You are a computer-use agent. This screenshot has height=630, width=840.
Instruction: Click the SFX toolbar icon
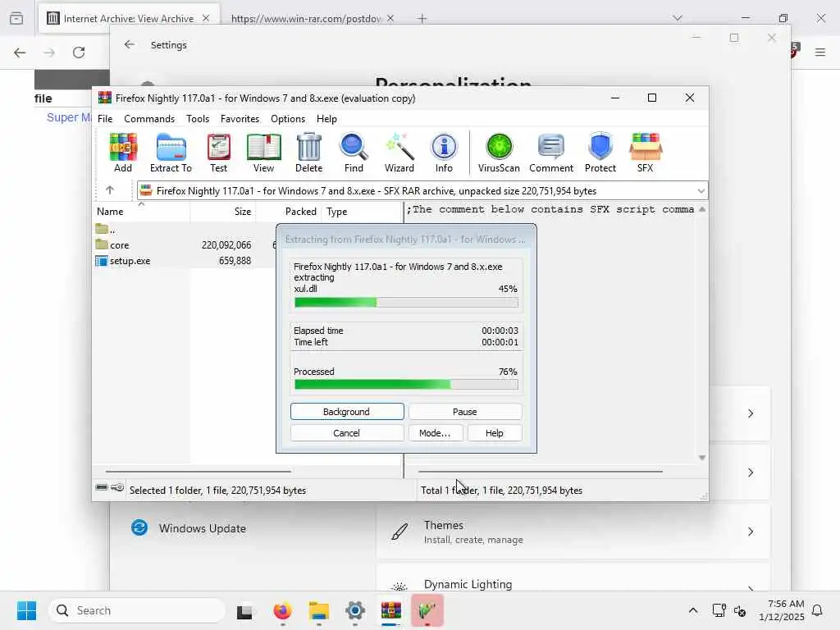(646, 153)
